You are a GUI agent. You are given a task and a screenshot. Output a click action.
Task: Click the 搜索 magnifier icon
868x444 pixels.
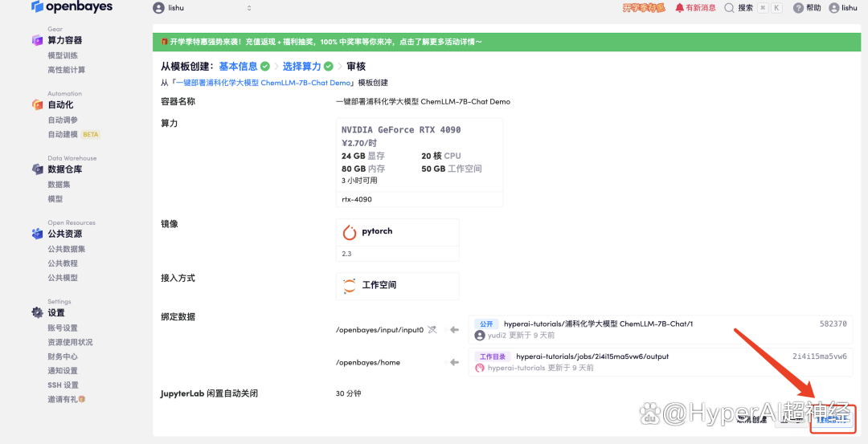point(730,8)
